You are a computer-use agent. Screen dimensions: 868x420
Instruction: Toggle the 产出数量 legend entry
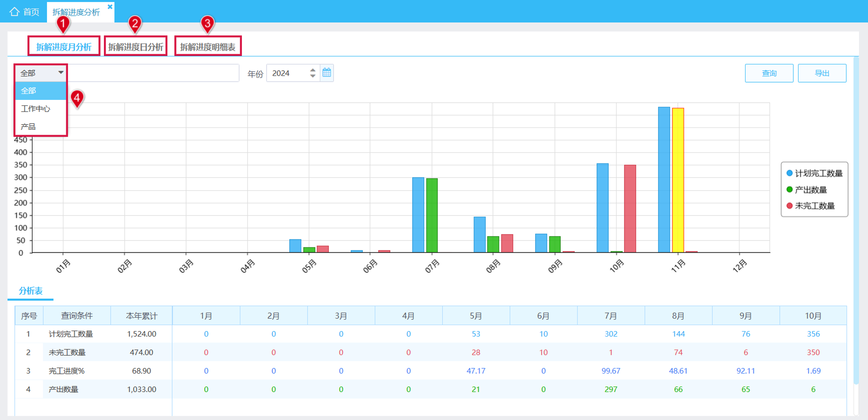tap(807, 190)
